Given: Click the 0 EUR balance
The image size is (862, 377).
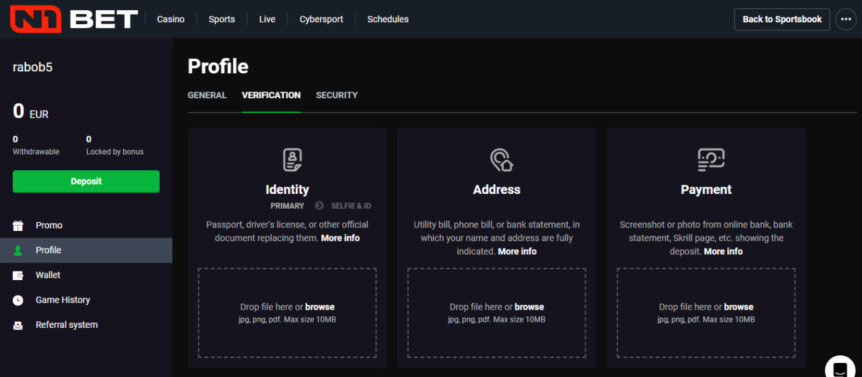Looking at the screenshot, I should tap(31, 112).
